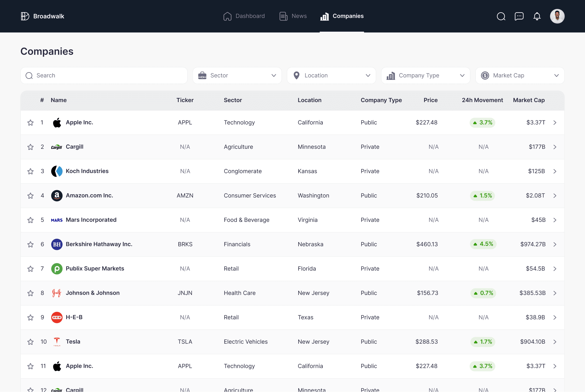Sort by the Ticker column header
Screen dimensions: 585x392
(185, 100)
